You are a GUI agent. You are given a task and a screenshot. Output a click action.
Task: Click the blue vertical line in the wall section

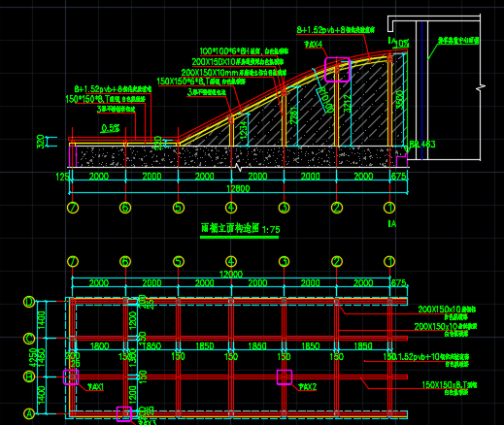(421, 90)
